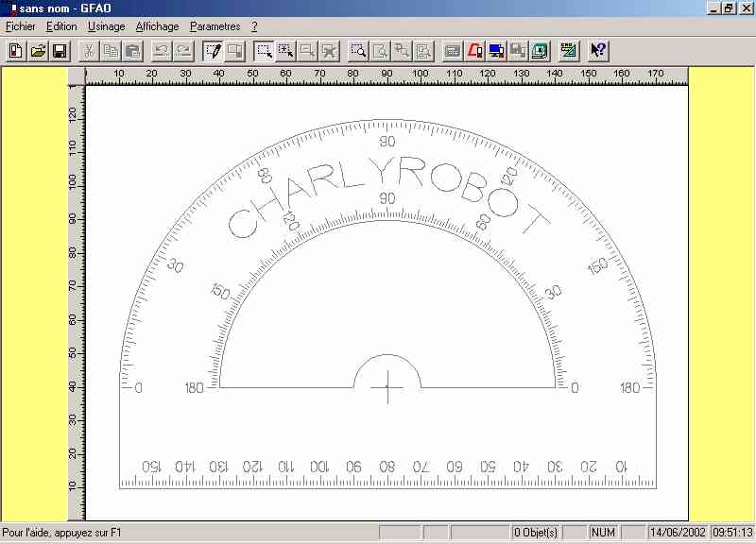This screenshot has width=756, height=544.
Task: Click the greyed machine icon next to the blue monitor
Action: (x=518, y=51)
